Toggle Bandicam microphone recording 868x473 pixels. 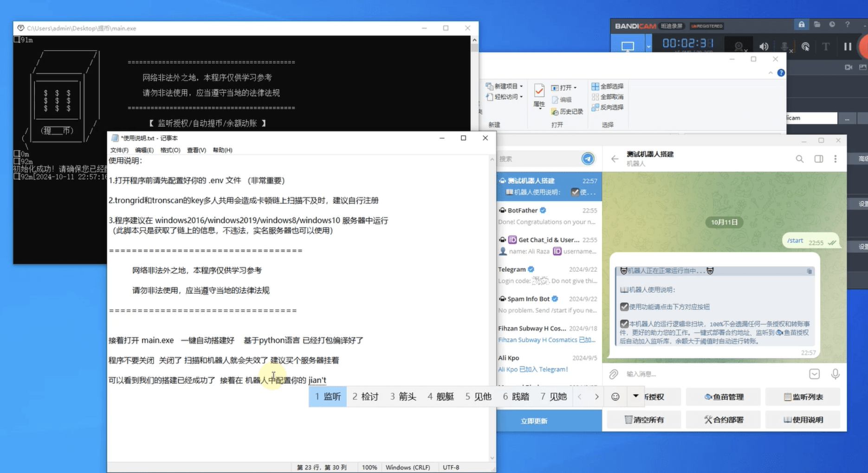coord(785,46)
